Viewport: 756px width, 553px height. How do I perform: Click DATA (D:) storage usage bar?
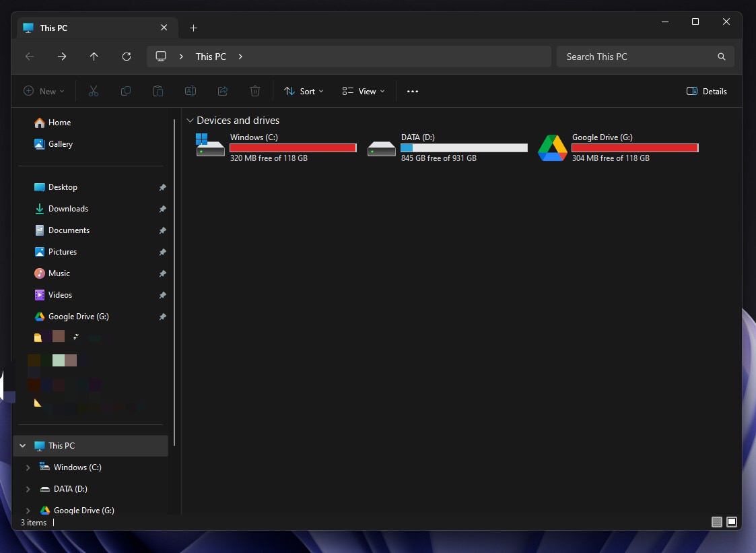(x=464, y=148)
